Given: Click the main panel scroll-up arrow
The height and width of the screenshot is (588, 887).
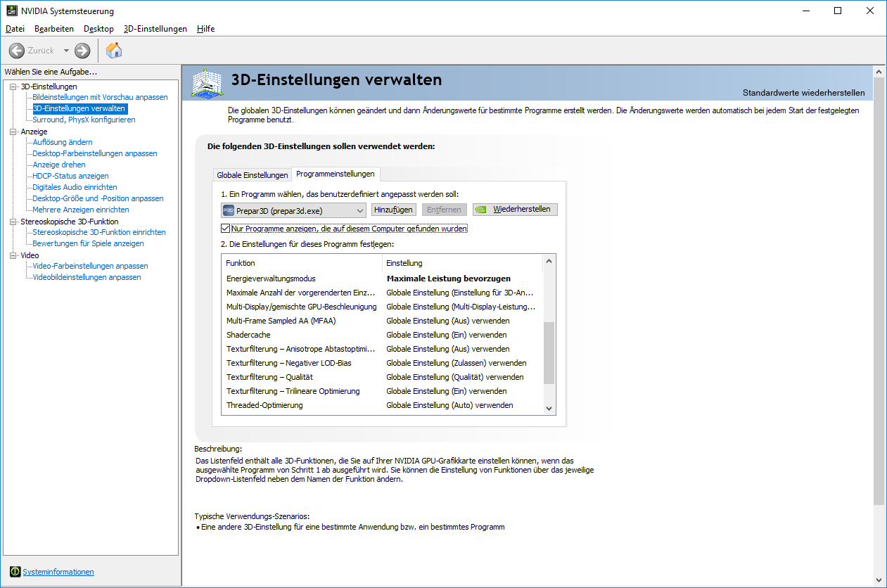Looking at the screenshot, I should point(878,71).
